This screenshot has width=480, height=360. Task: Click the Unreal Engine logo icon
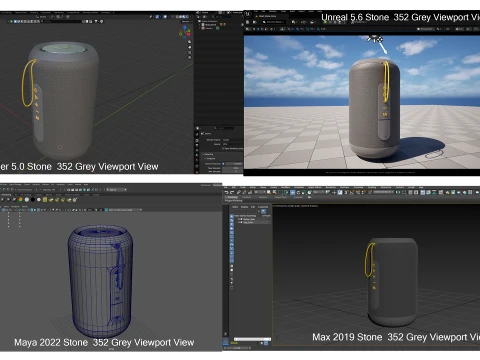click(248, 14)
